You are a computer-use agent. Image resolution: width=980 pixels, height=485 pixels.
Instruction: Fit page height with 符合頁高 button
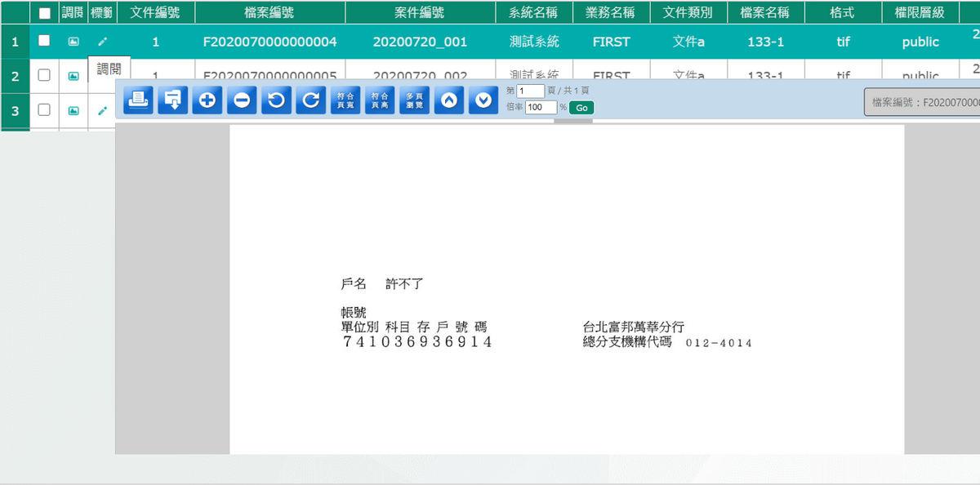380,100
